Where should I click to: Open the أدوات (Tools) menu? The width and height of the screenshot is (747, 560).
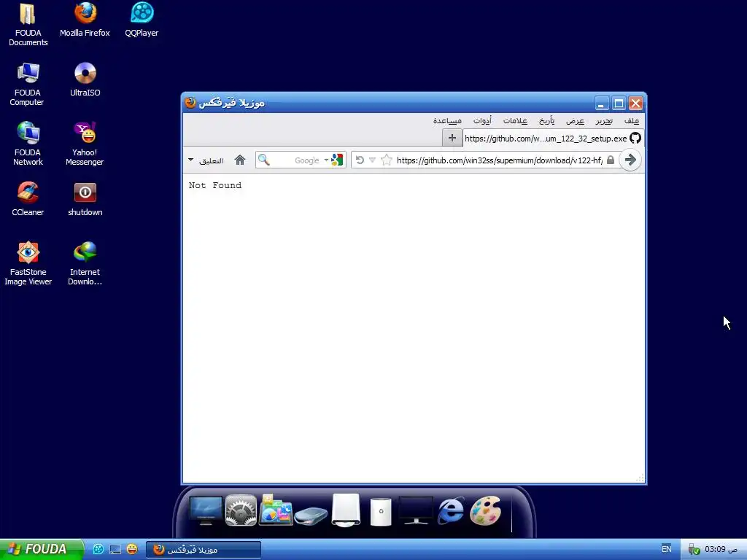click(482, 121)
